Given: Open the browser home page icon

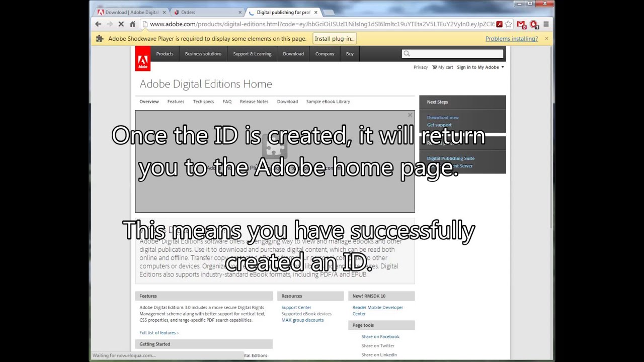Looking at the screenshot, I should 133,24.
